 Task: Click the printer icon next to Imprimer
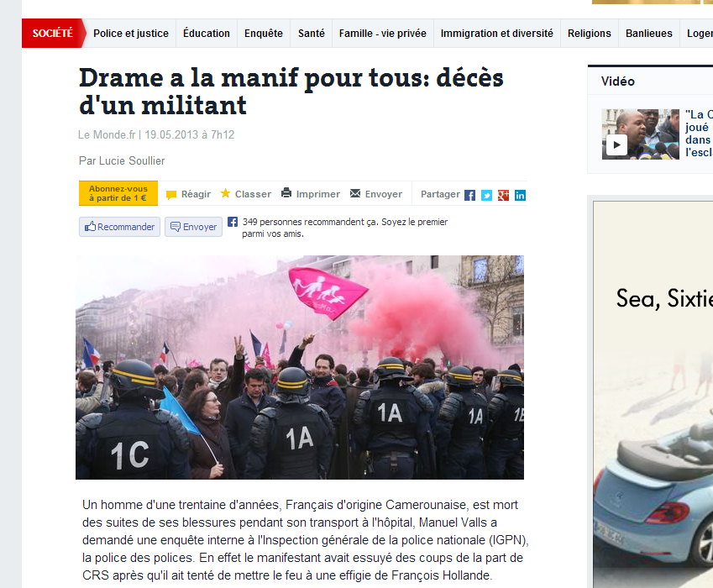point(286,193)
